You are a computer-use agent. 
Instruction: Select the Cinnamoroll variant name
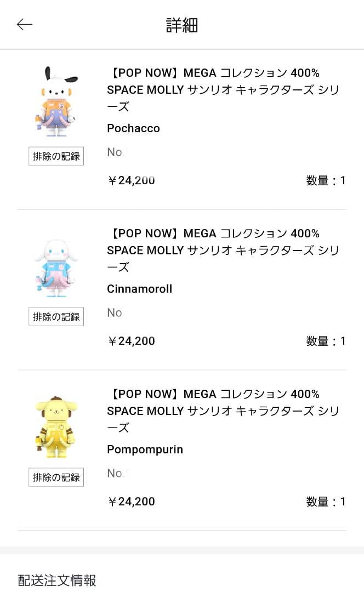(x=139, y=289)
